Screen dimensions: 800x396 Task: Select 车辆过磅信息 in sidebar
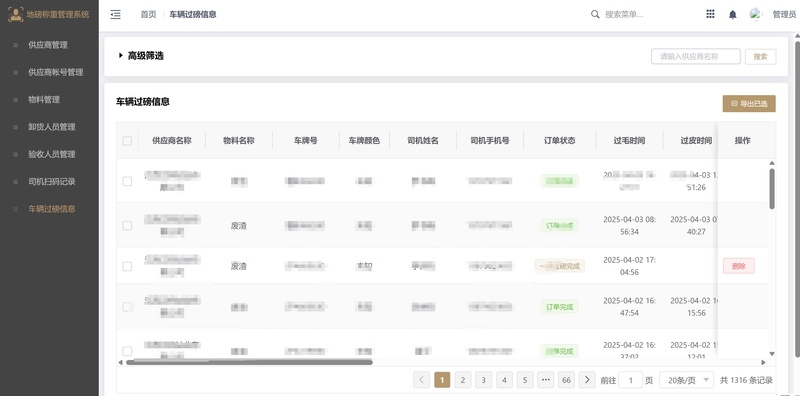(52, 209)
